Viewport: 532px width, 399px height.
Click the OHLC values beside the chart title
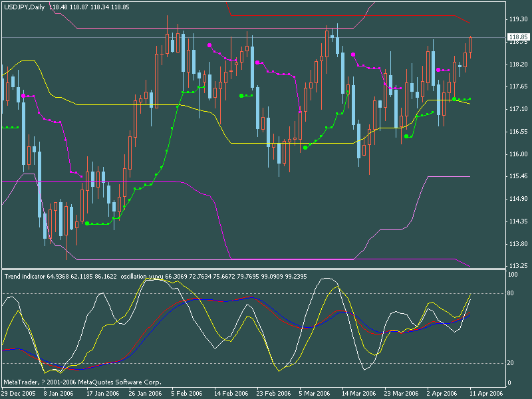(82, 6)
